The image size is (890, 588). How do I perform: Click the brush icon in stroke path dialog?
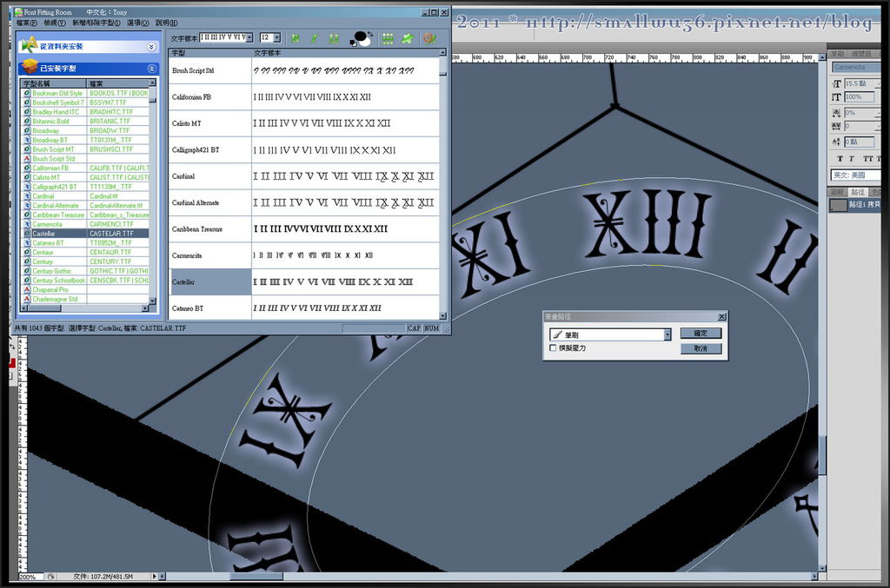[x=558, y=334]
